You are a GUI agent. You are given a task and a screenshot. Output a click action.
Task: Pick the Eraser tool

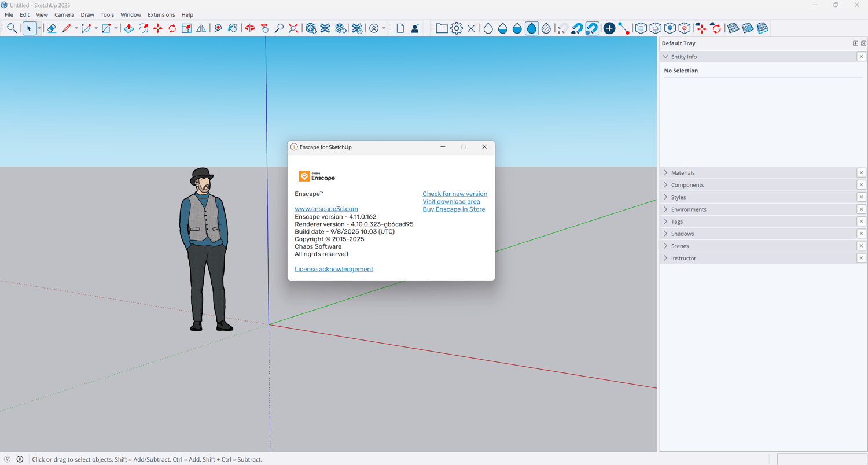coord(52,28)
